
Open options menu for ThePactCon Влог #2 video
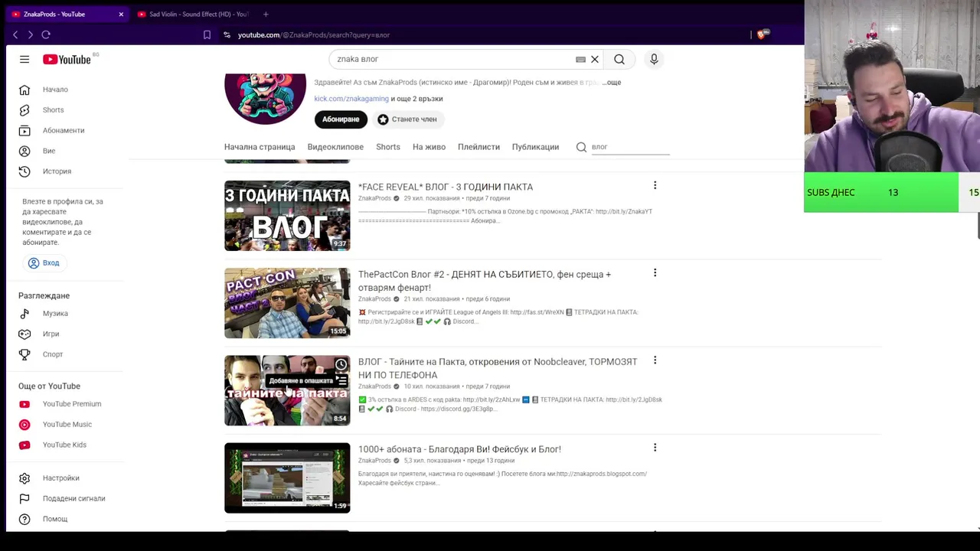655,272
